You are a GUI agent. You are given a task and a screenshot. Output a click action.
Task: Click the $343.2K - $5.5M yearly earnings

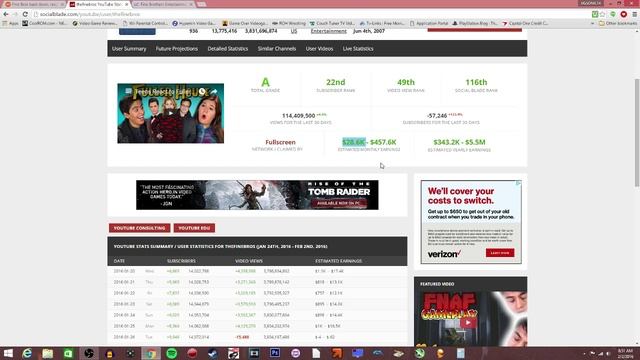459,142
